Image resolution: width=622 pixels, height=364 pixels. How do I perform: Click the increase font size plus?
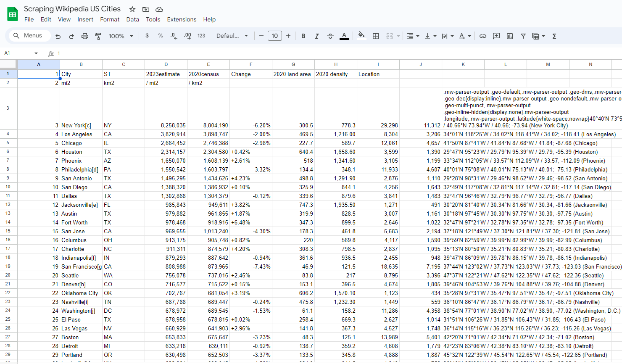coord(288,36)
